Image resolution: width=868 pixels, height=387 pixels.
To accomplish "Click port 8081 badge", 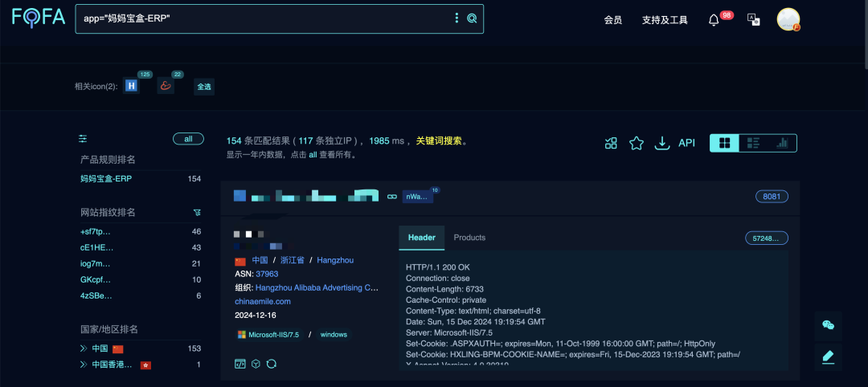I will click(772, 196).
